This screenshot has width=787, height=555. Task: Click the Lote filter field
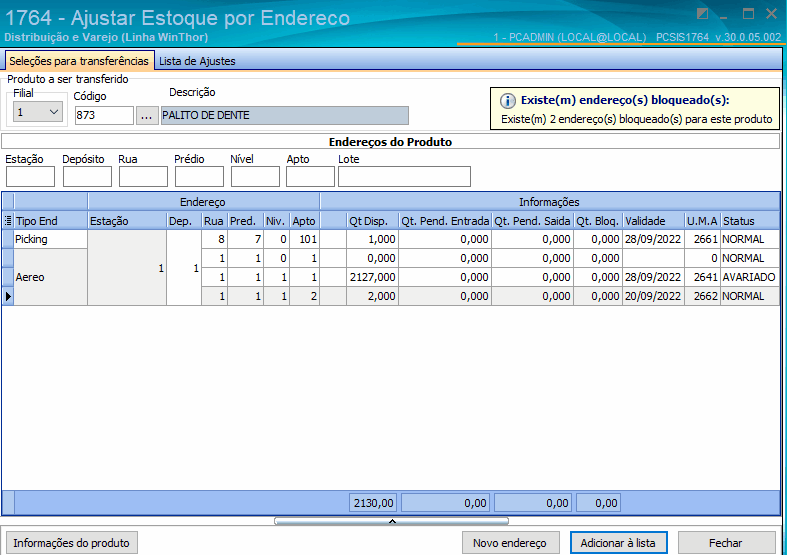pos(405,177)
